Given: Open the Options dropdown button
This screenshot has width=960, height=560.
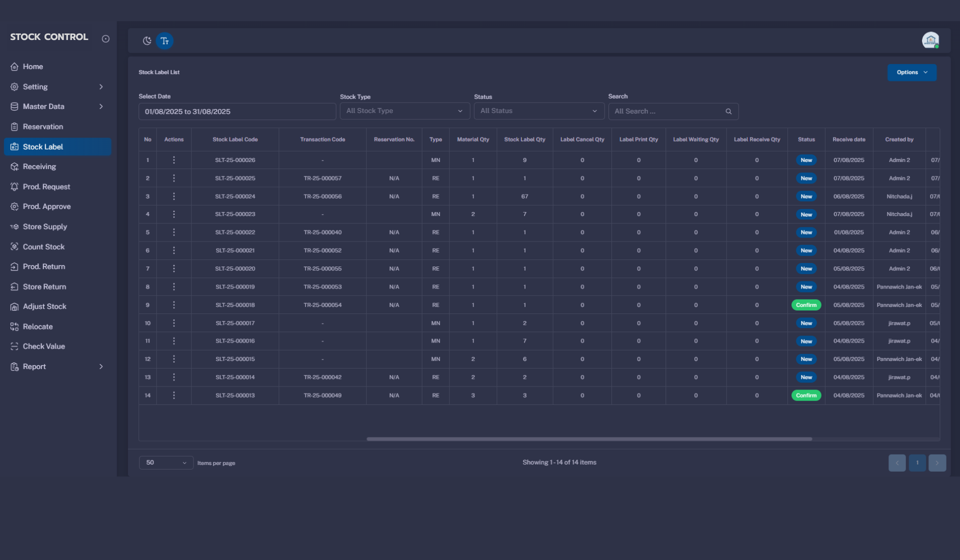Looking at the screenshot, I should 912,72.
